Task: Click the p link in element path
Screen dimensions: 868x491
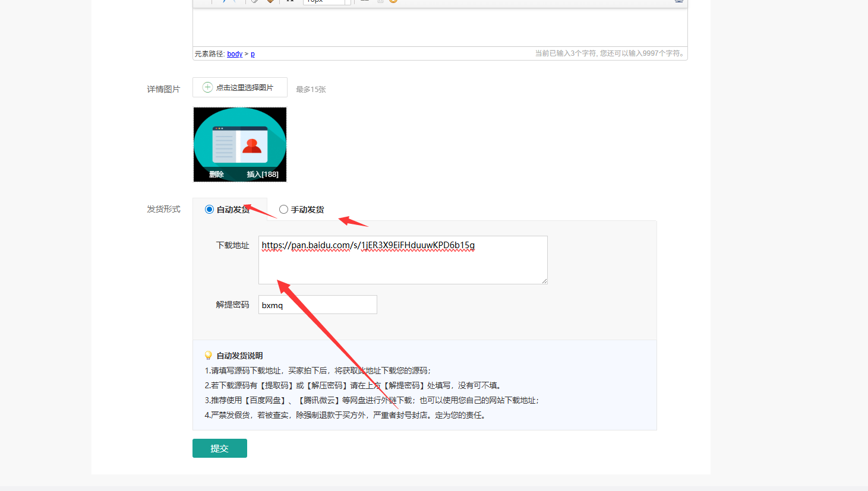Action: tap(252, 54)
